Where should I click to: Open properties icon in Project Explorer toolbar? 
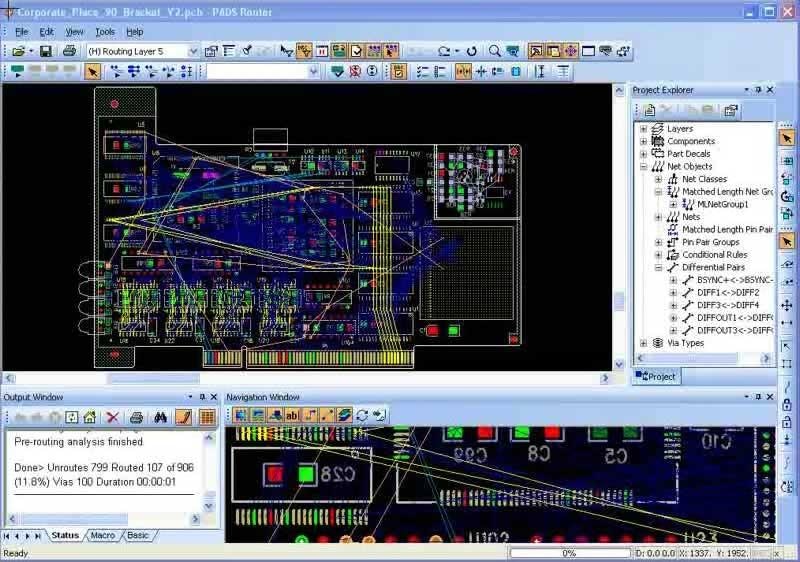point(731,110)
